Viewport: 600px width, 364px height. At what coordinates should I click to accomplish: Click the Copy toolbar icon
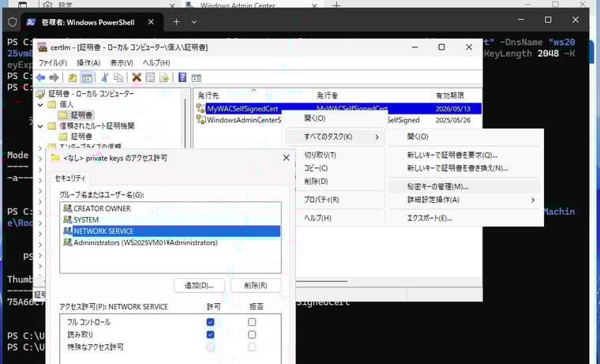[x=118, y=77]
